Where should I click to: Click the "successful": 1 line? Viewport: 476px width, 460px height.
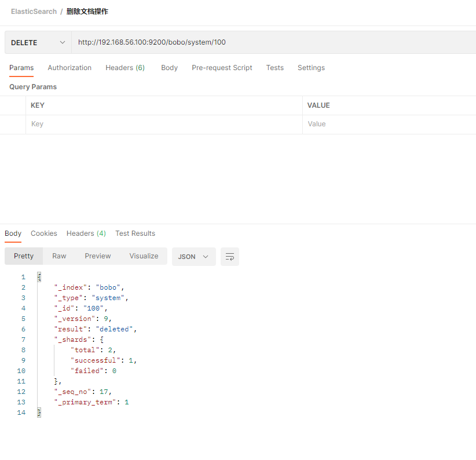point(104,360)
